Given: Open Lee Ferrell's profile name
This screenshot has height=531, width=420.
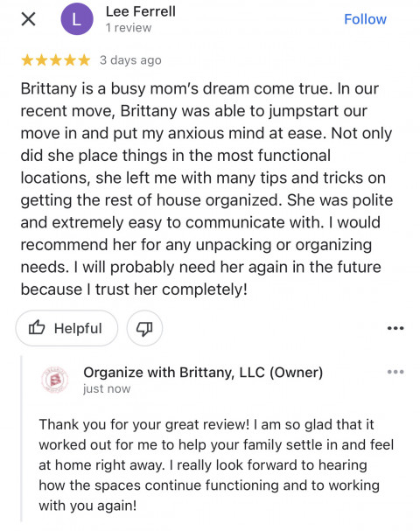Looking at the screenshot, I should [x=141, y=11].
